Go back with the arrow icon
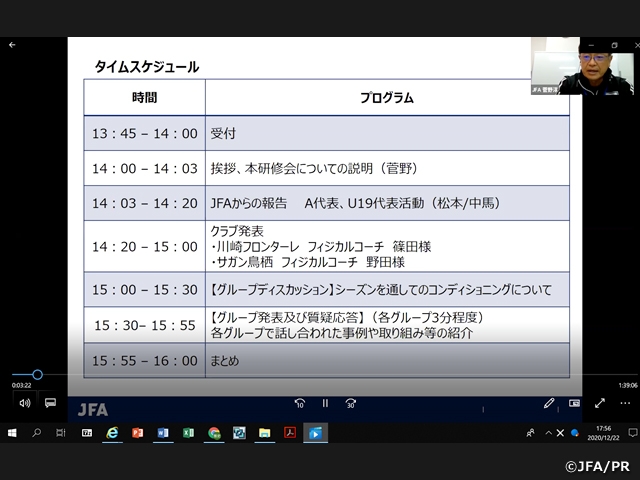Viewport: 640px width, 480px height. [x=12, y=45]
